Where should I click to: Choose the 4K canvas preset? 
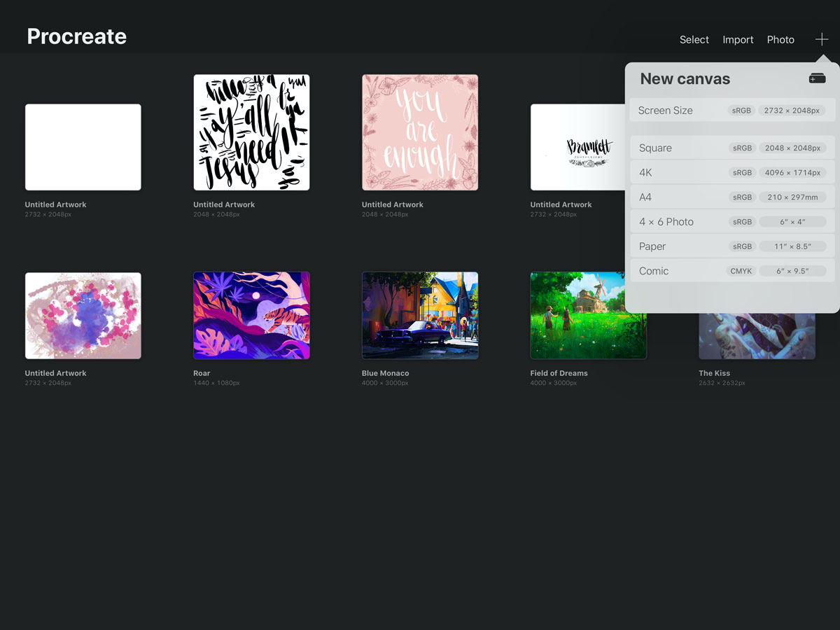click(732, 172)
